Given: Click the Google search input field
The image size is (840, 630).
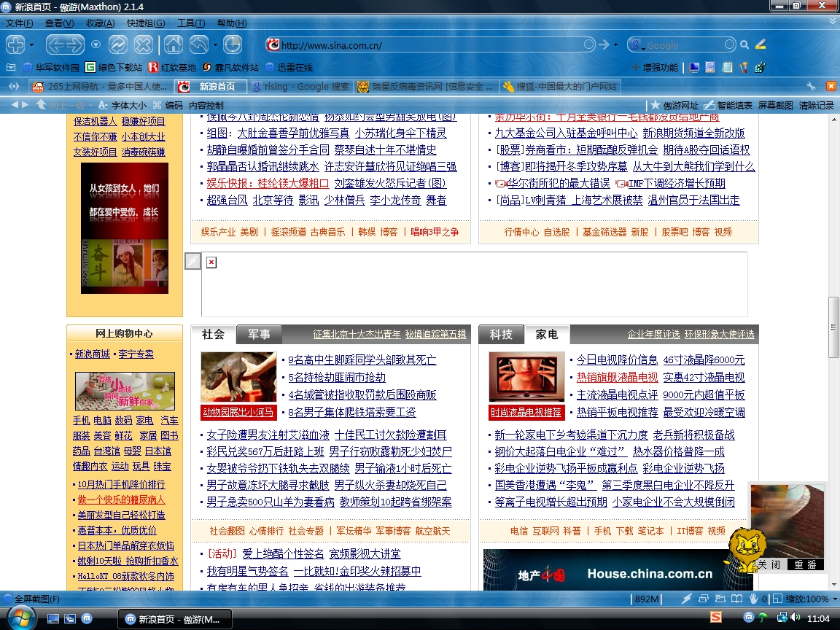Looking at the screenshot, I should (x=684, y=45).
